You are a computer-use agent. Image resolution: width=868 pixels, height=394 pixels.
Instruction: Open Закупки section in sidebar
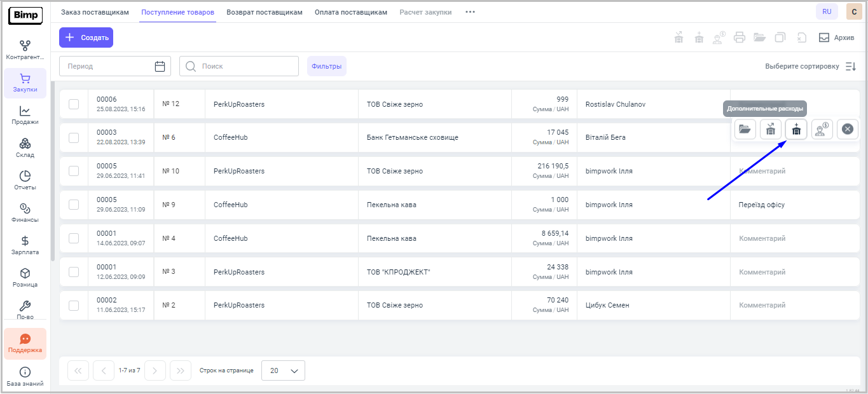click(25, 83)
